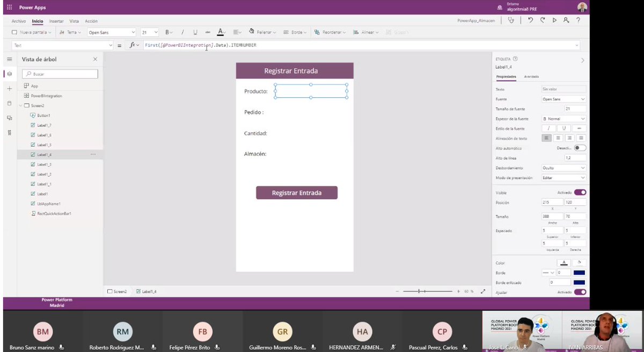The width and height of the screenshot is (644, 352).
Task: Switch to the Acción tab
Action: [91, 21]
